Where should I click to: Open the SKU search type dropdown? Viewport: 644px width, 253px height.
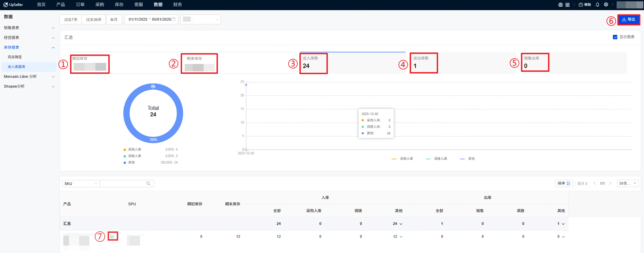[x=81, y=184]
